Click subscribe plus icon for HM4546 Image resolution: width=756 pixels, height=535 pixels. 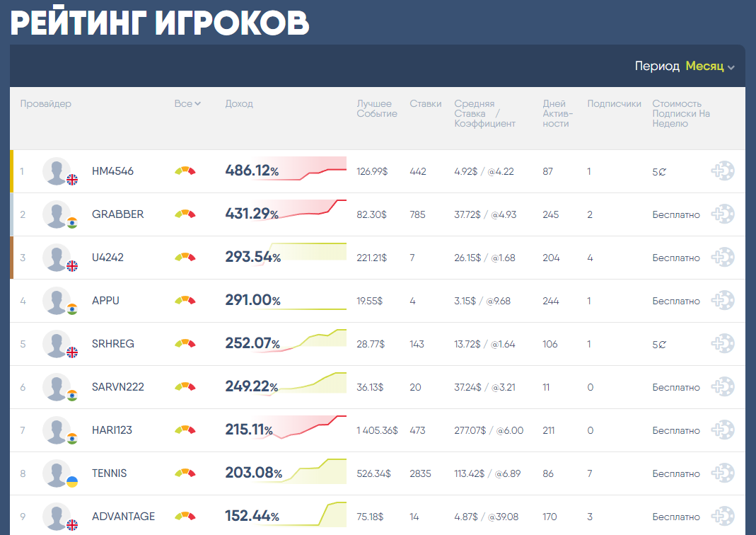pyautogui.click(x=722, y=171)
